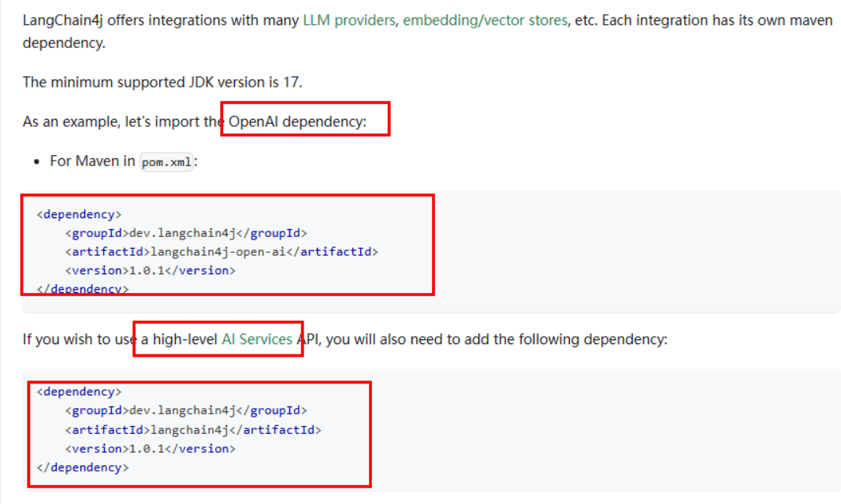Click the closing dependency tag in the OpenAI snippet
This screenshot has height=504, width=841.
pyautogui.click(x=83, y=289)
